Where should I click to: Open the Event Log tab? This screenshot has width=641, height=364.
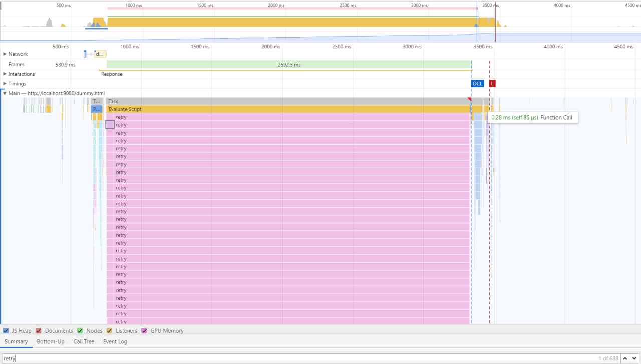(115, 342)
